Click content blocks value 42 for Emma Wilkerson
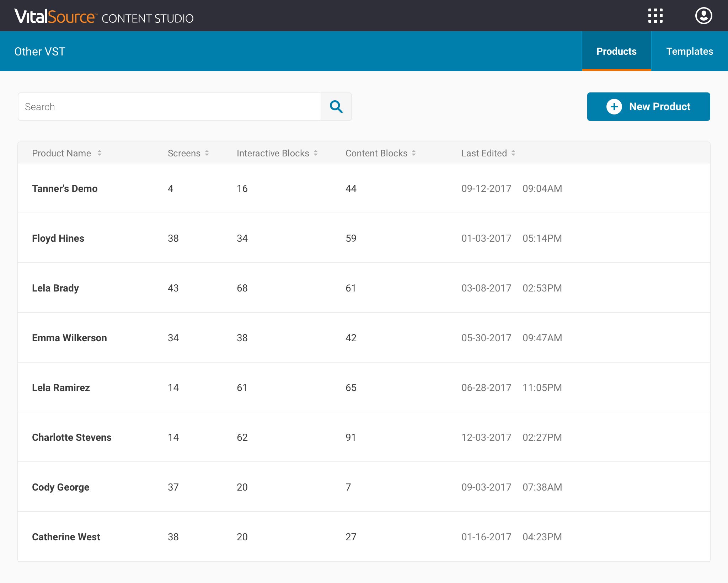Screen dimensions: 728x583 (x=351, y=338)
